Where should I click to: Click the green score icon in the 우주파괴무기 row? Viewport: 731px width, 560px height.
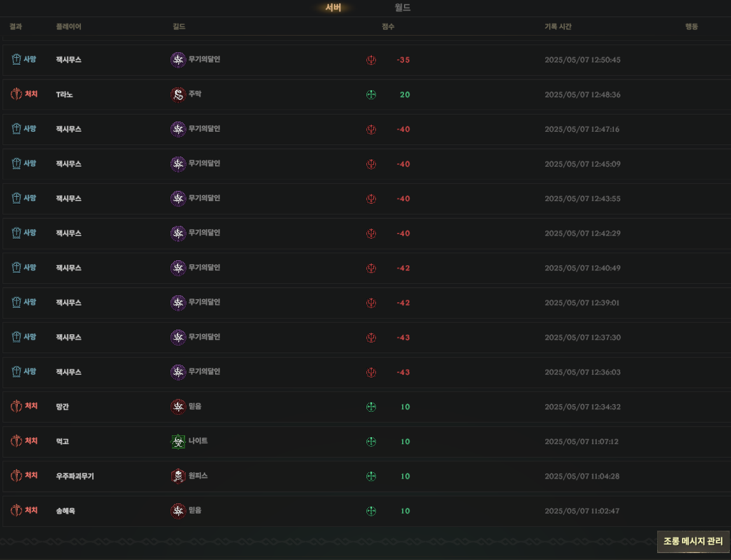click(x=371, y=476)
